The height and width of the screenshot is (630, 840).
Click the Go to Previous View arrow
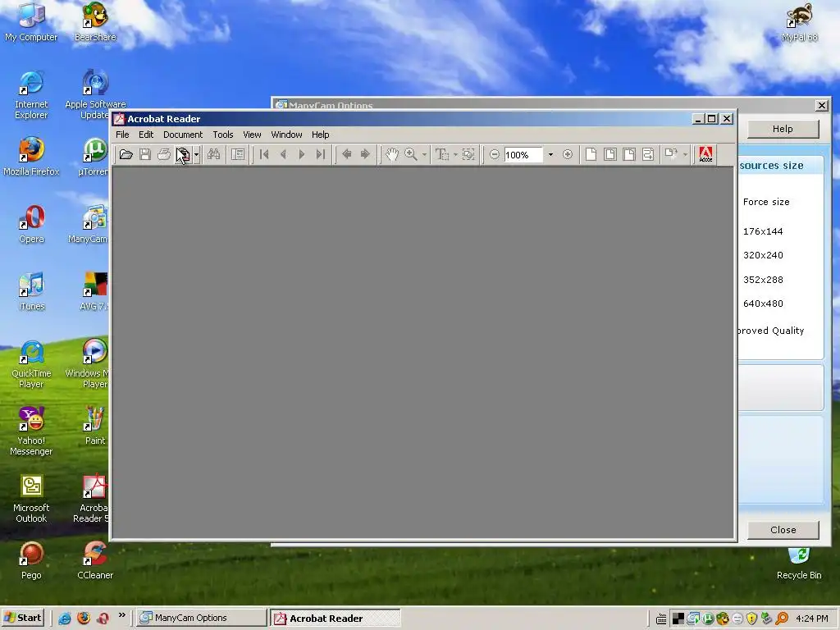click(x=347, y=155)
